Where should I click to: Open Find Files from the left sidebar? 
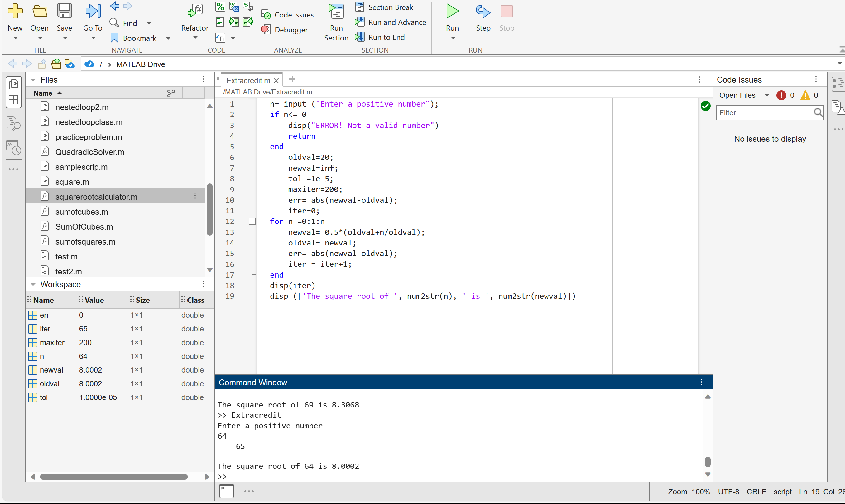tap(14, 124)
